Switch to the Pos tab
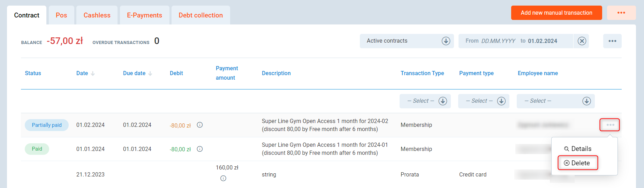The width and height of the screenshot is (644, 188). click(x=61, y=15)
